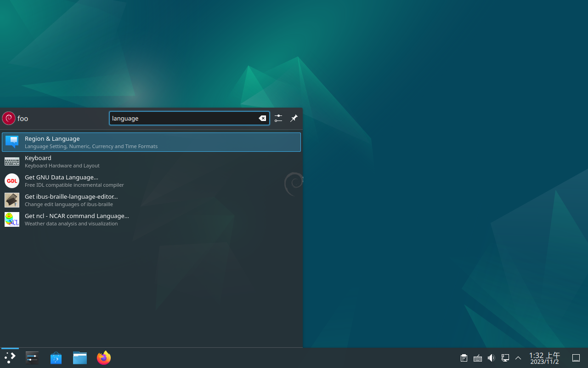Click the Show Desktop button
This screenshot has width=588, height=368.
[576, 358]
